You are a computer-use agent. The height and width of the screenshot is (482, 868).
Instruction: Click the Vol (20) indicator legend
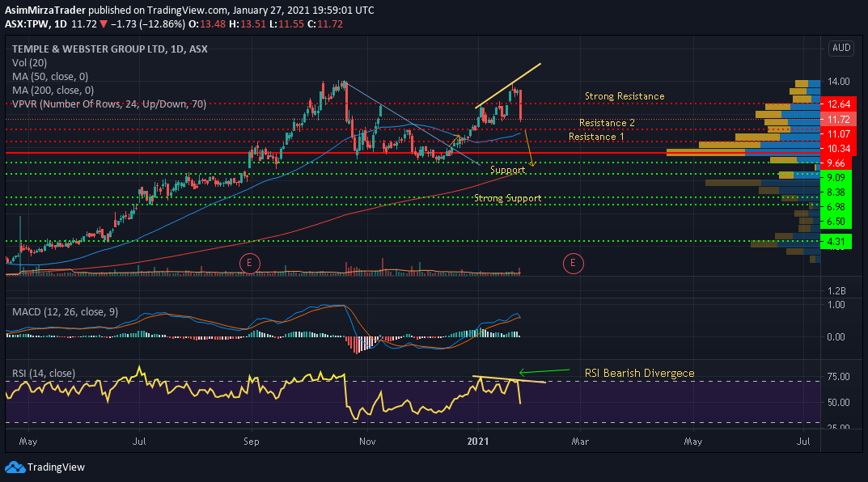(29, 63)
